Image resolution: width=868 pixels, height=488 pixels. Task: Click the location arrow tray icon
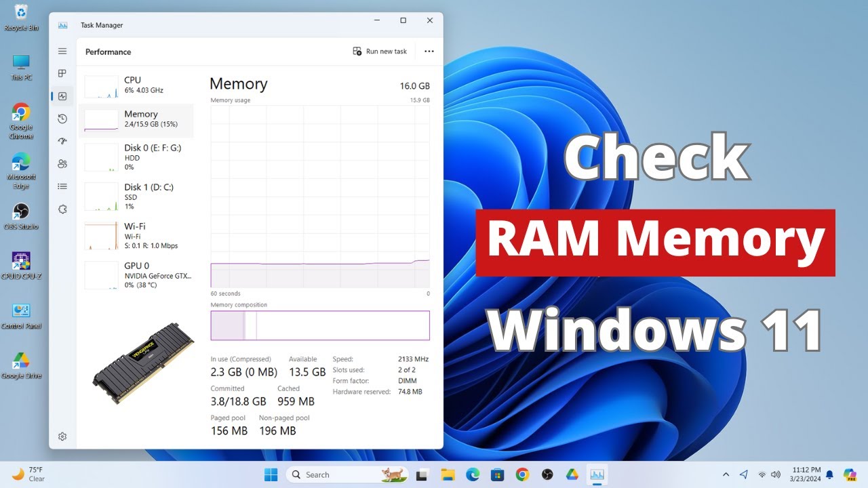click(x=744, y=474)
